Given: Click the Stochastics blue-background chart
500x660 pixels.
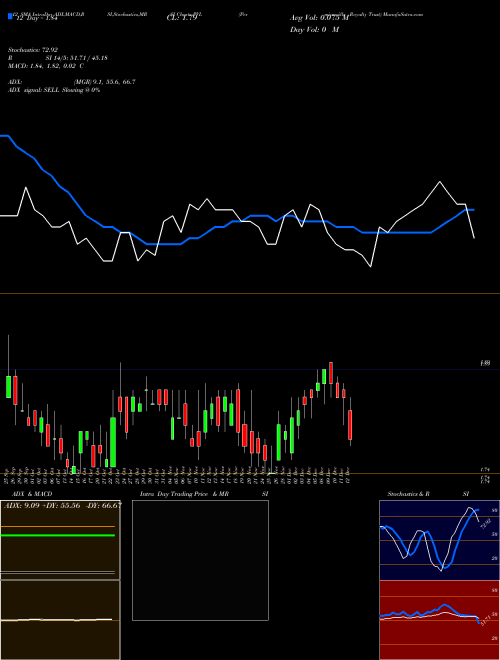Looking at the screenshot, I should (x=439, y=540).
